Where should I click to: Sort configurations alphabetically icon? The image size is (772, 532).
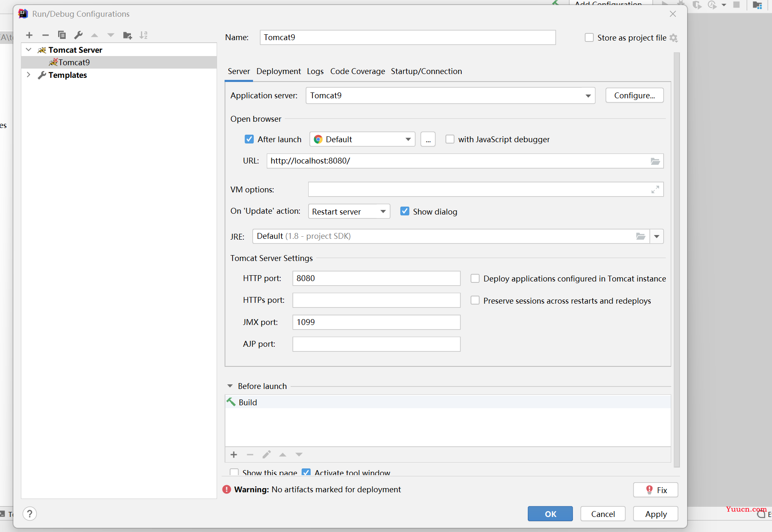(143, 35)
